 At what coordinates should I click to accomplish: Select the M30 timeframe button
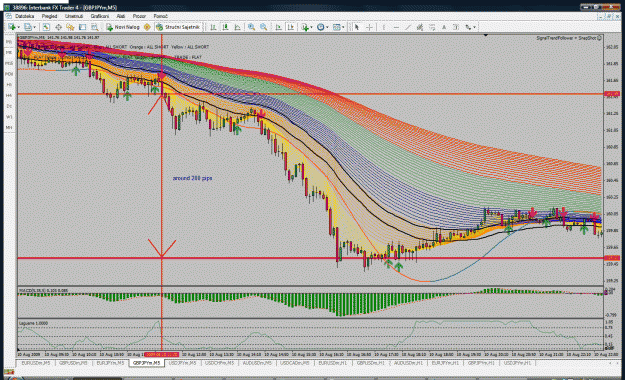click(x=9, y=74)
